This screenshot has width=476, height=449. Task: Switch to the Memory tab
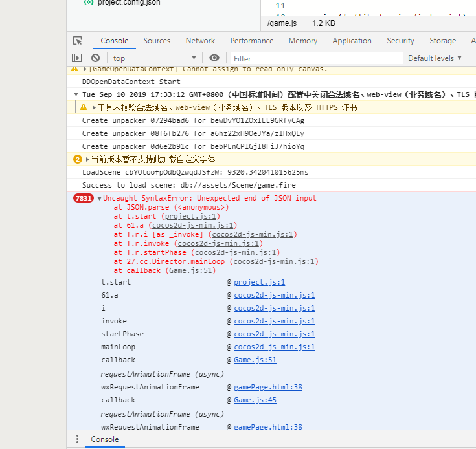click(x=303, y=41)
